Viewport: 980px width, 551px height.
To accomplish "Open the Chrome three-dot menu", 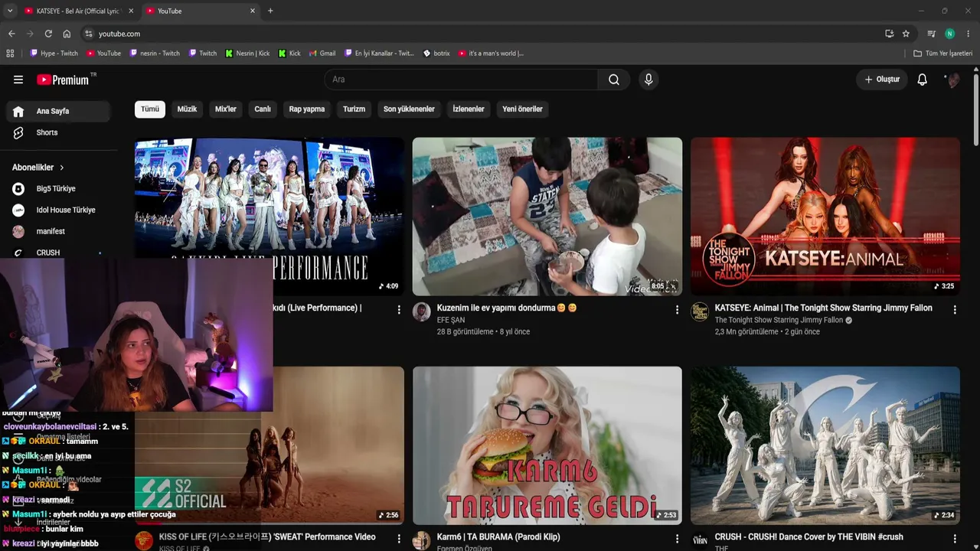I will point(969,34).
